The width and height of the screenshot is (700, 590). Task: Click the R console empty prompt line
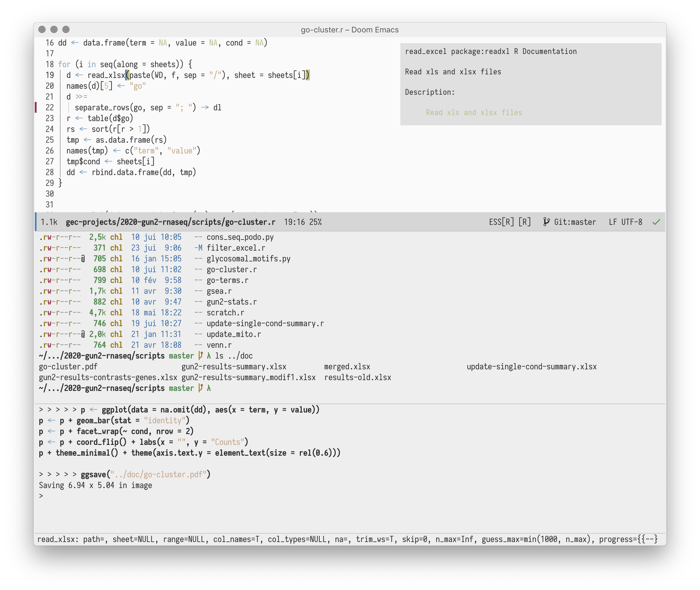(41, 496)
